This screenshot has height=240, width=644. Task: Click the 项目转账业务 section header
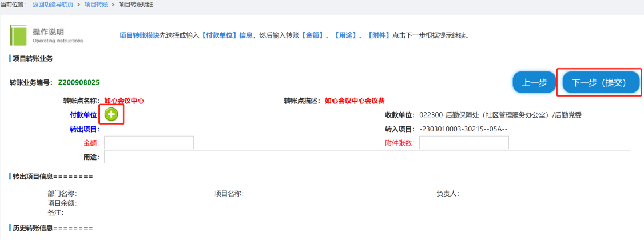pyautogui.click(x=33, y=59)
